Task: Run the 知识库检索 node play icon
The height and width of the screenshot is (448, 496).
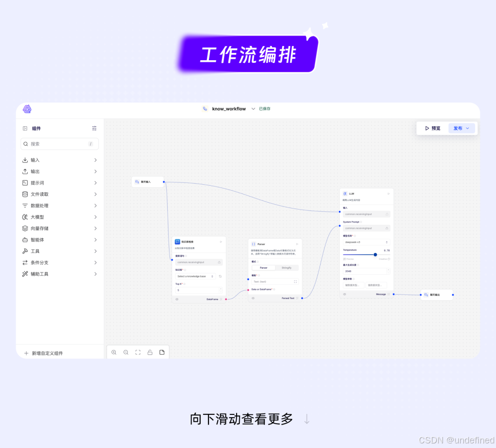Action: point(221,242)
